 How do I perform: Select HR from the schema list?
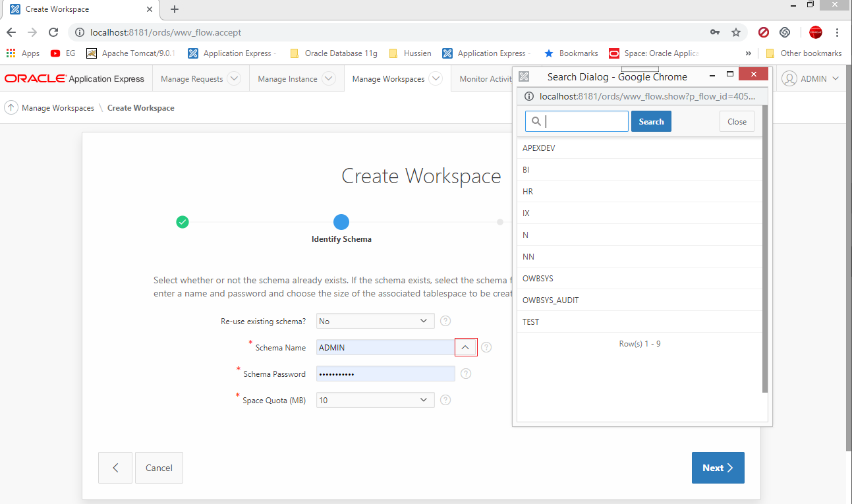point(527,191)
